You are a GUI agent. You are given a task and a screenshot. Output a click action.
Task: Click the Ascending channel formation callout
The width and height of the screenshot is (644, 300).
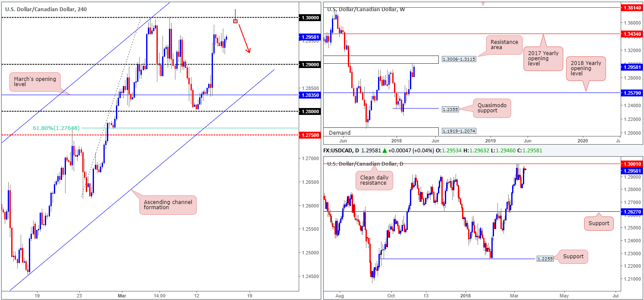pos(168,205)
